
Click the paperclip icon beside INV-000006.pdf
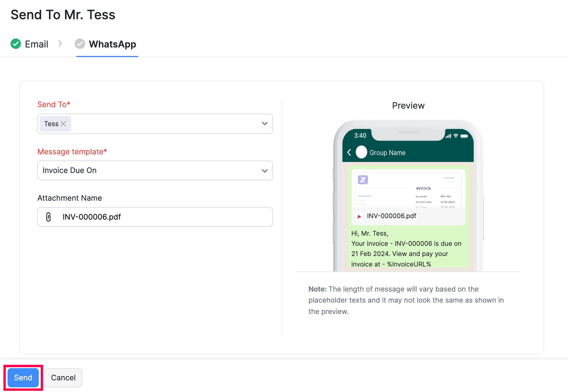tap(48, 217)
